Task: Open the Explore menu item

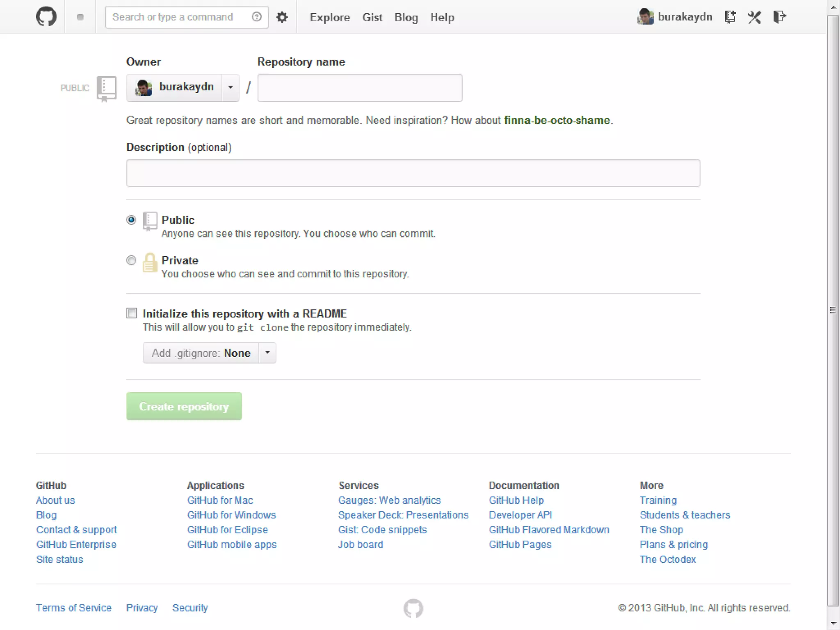Action: coord(330,17)
